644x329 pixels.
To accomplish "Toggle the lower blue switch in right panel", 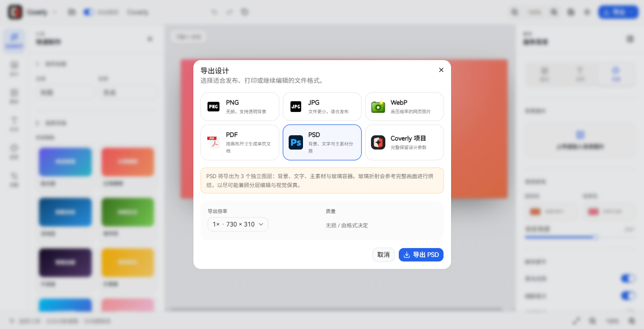I will click(628, 296).
